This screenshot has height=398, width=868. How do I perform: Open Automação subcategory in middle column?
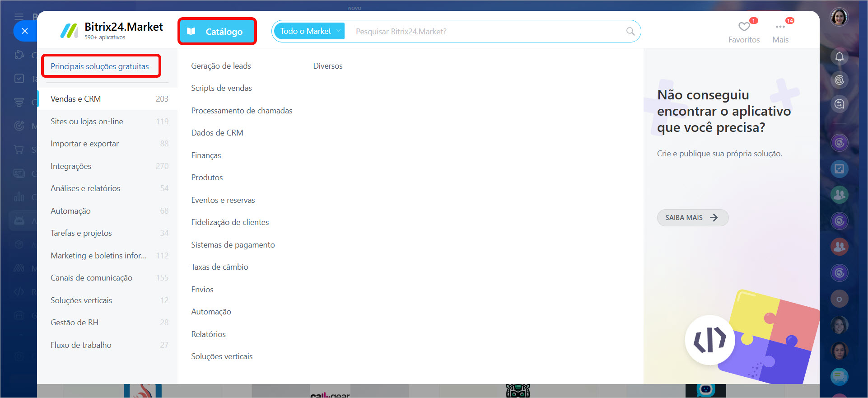coord(211,312)
